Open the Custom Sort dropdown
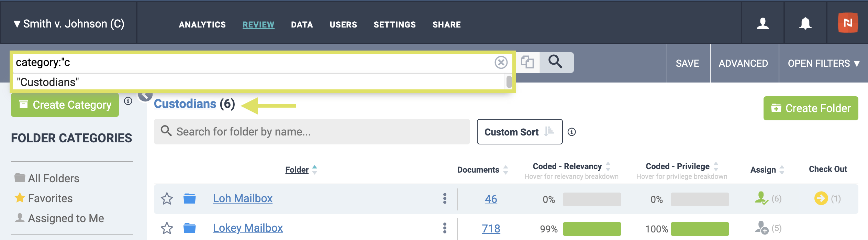This screenshot has width=868, height=240. (519, 132)
